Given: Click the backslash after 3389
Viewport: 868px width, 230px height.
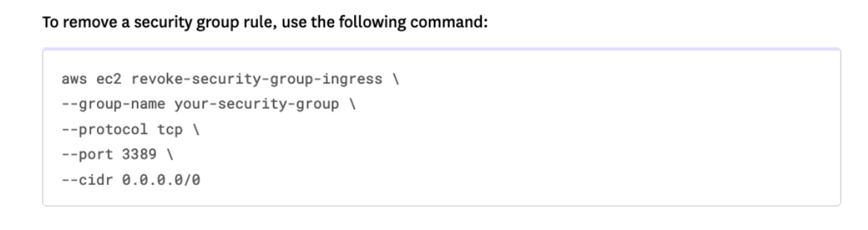Looking at the screenshot, I should (x=169, y=154).
